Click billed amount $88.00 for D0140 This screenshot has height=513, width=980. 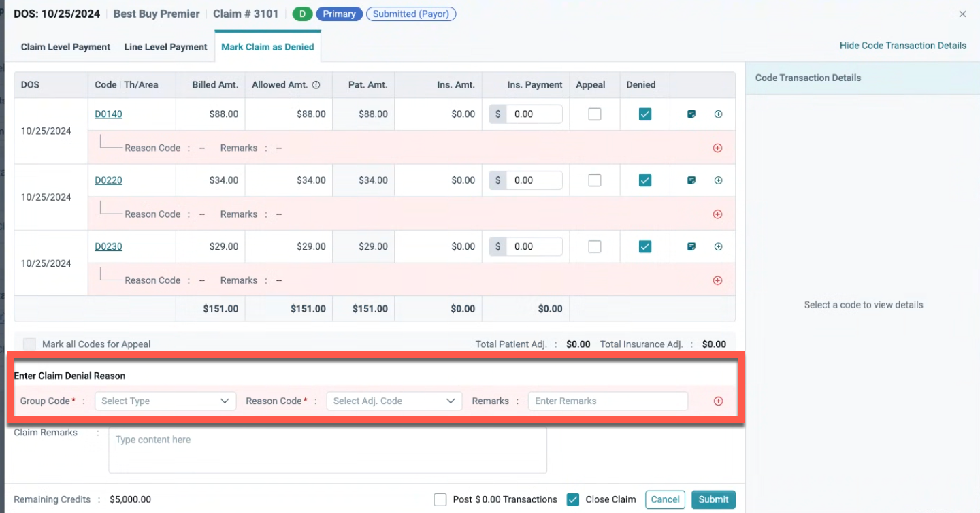[224, 114]
